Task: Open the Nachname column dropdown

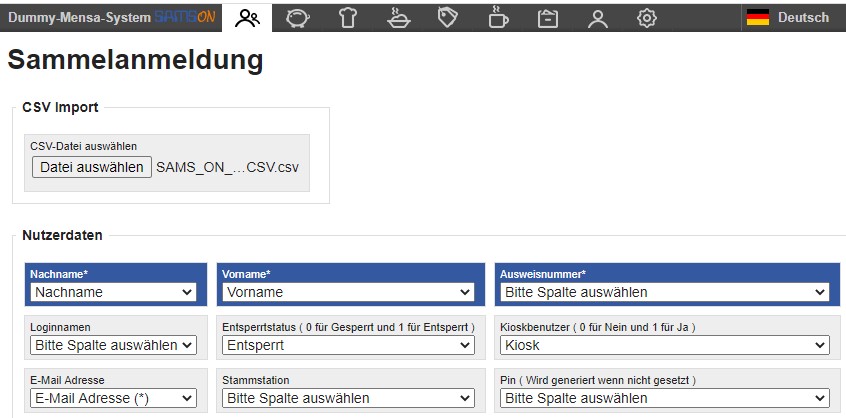Action: coord(113,292)
